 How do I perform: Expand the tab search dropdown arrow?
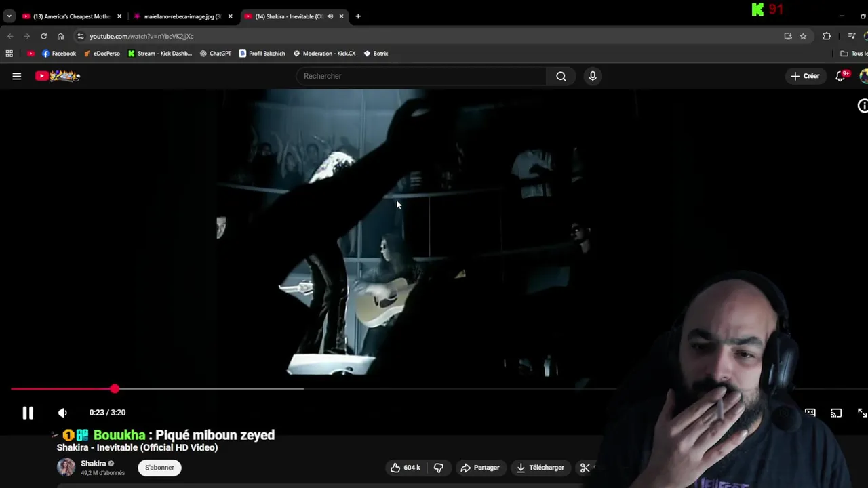9,16
